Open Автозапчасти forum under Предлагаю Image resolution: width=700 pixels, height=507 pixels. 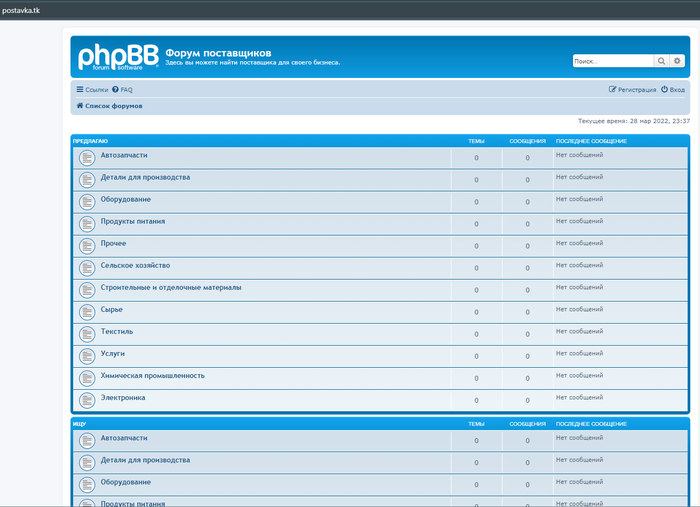point(124,155)
